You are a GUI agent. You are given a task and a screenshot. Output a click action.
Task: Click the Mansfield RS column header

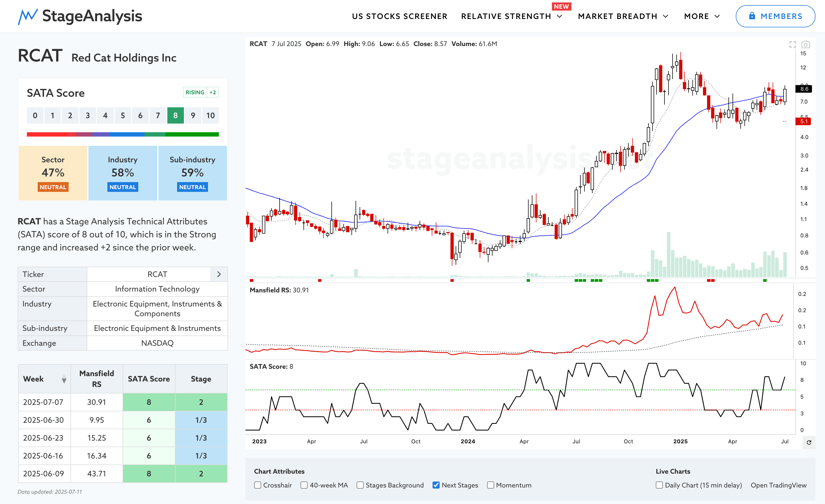pos(97,379)
